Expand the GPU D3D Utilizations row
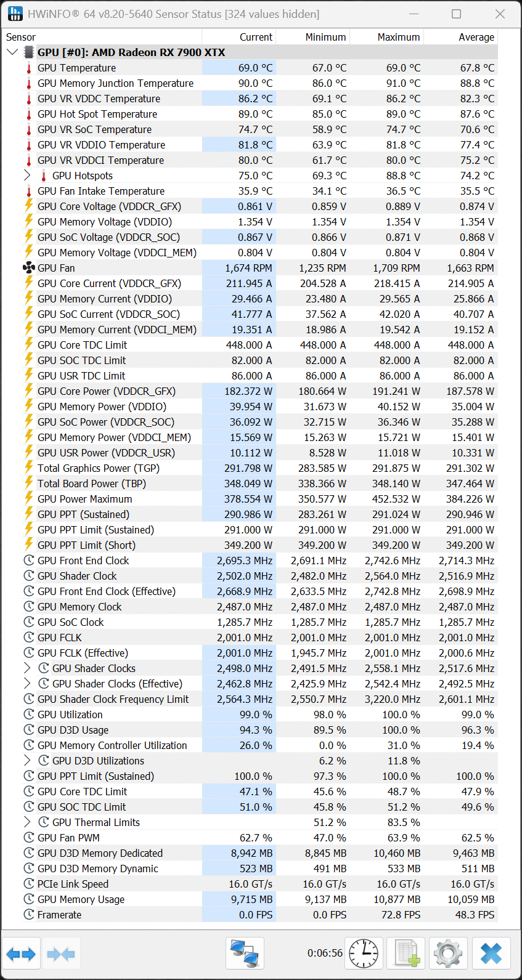The height and width of the screenshot is (980, 522). [x=27, y=761]
